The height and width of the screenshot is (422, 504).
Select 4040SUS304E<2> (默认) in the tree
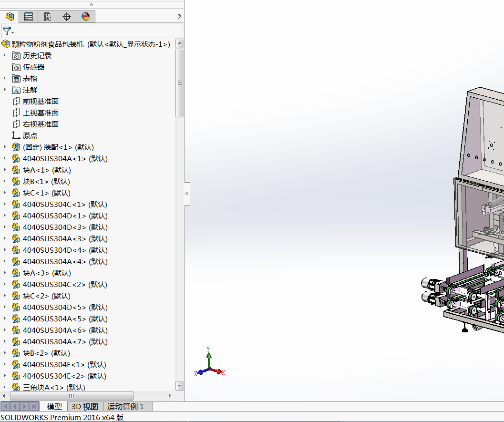pyautogui.click(x=64, y=376)
